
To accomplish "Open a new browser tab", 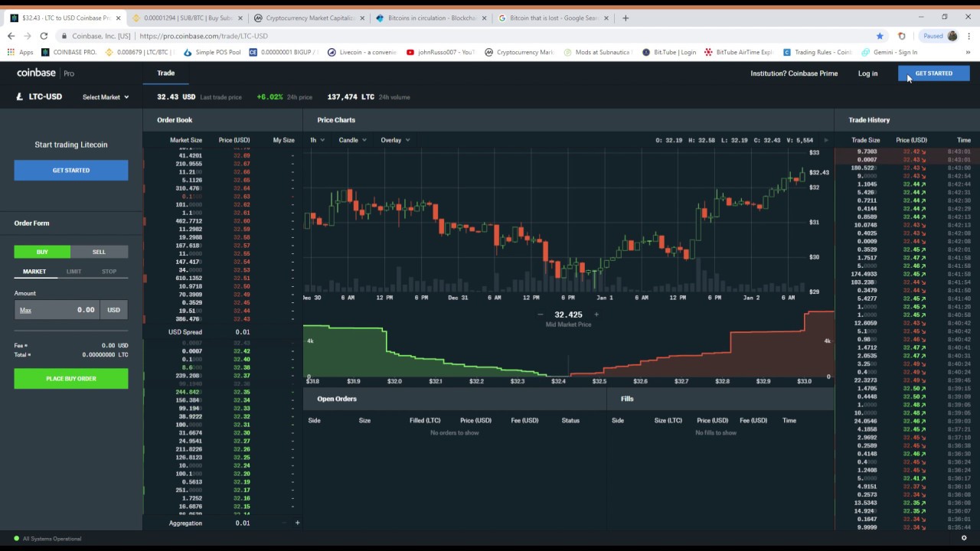I will pyautogui.click(x=626, y=18).
